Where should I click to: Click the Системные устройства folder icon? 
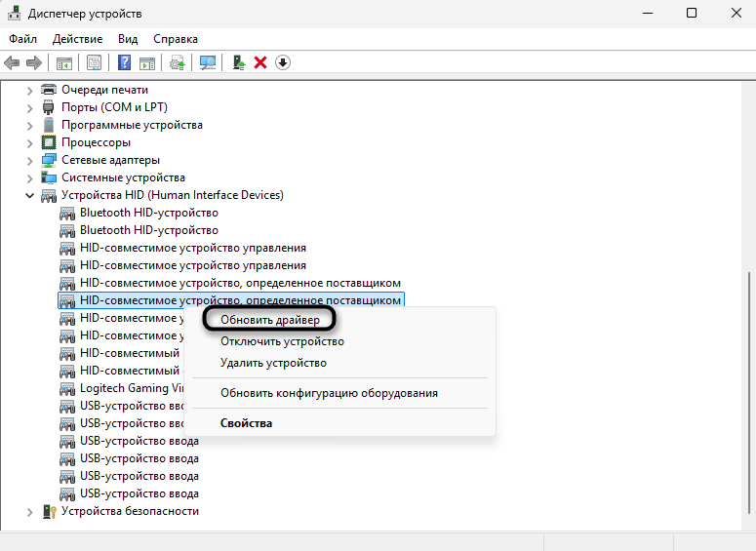(49, 177)
